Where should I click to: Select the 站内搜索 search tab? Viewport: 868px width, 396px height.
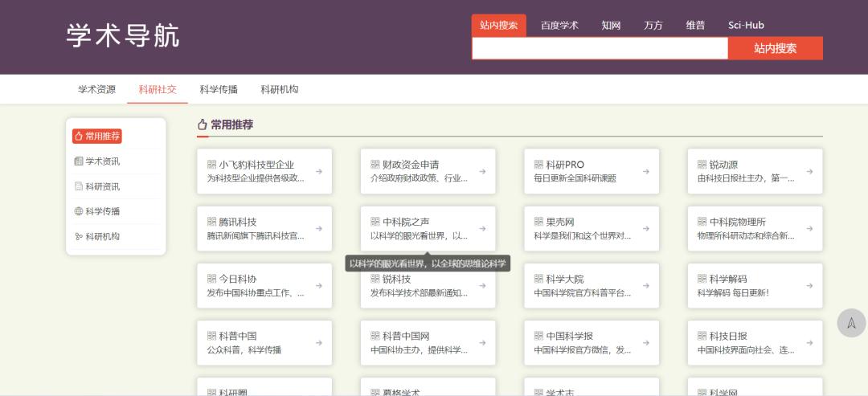pos(499,26)
